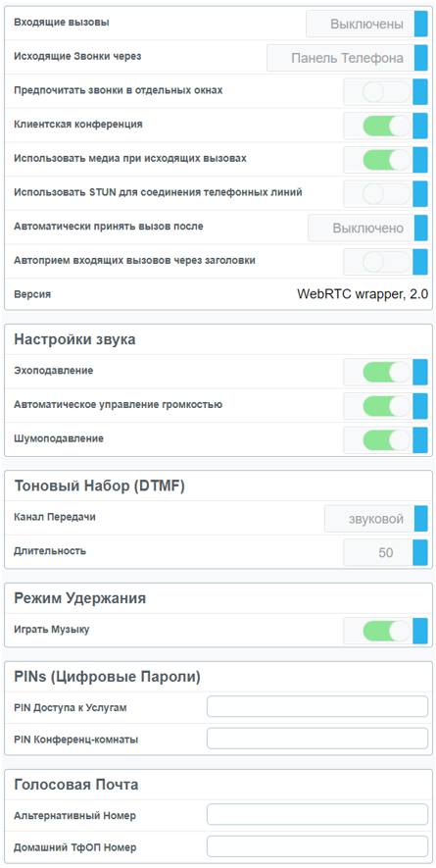This screenshot has width=436, height=868.
Task: Disable the Играть Музыку toggle
Action: click(386, 632)
